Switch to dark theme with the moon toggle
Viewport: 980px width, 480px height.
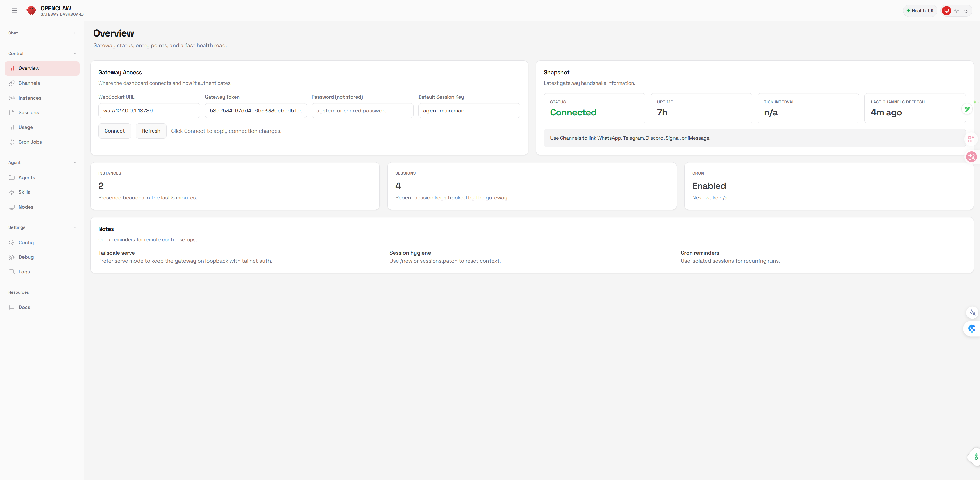coord(967,10)
